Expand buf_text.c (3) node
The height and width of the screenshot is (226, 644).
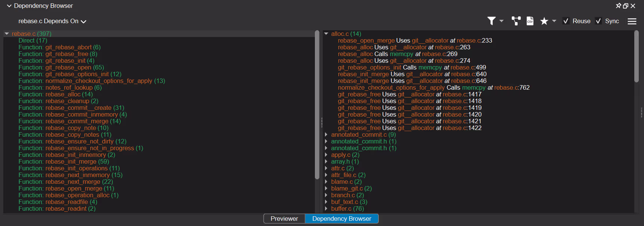coord(326,202)
